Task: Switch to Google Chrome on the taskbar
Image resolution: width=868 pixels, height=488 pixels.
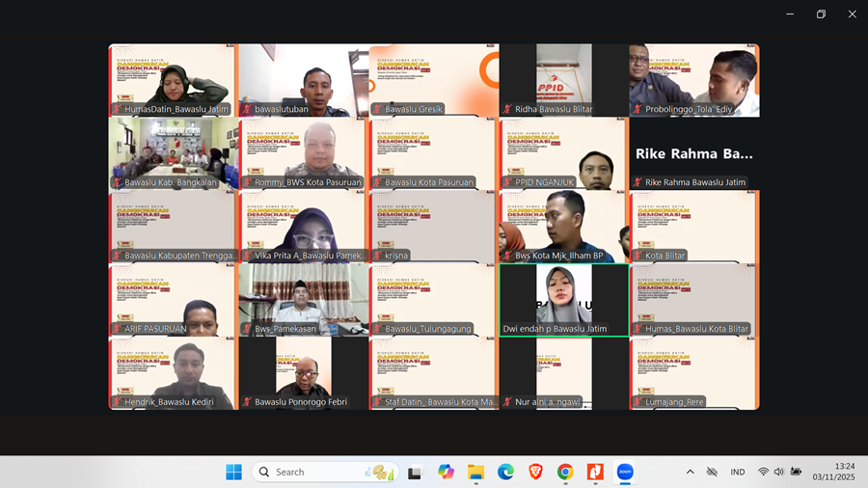Action: click(565, 472)
